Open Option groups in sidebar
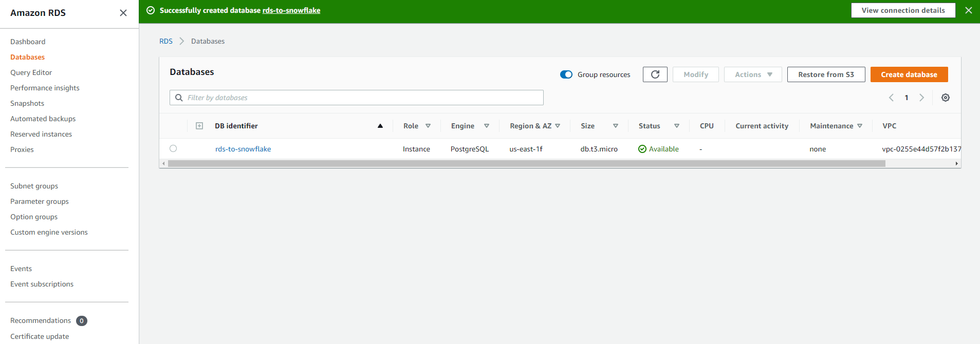The height and width of the screenshot is (344, 980). pos(34,217)
